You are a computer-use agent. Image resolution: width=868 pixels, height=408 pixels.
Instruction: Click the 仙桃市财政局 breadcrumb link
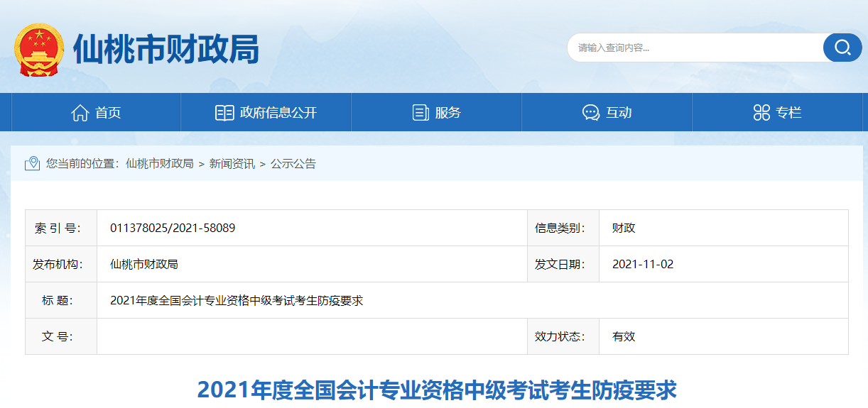[x=159, y=164]
